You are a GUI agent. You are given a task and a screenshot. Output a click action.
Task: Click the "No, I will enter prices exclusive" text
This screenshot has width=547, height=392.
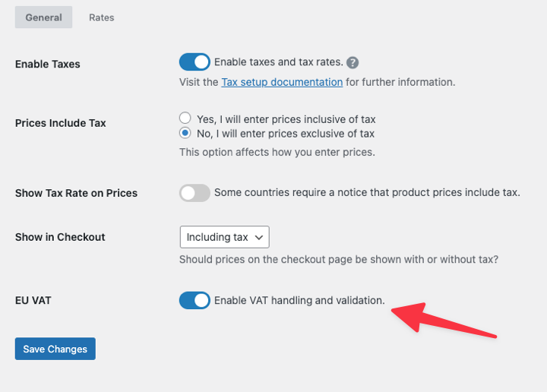[x=286, y=134]
